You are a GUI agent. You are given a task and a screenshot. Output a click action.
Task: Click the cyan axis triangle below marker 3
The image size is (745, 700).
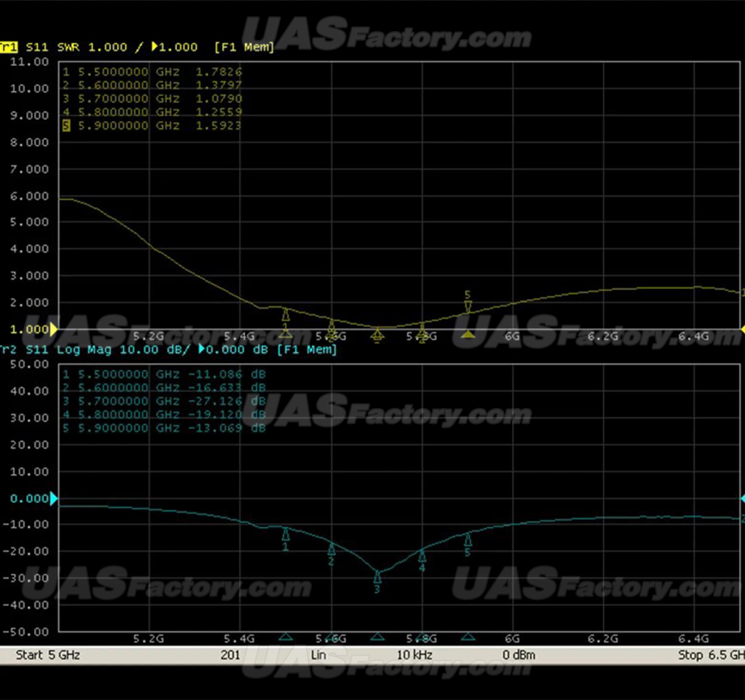377,636
